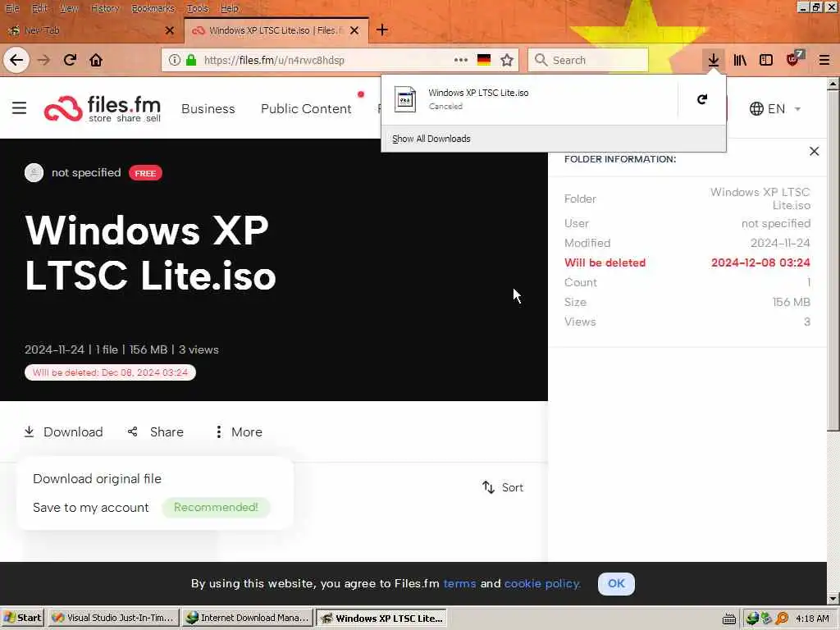Click the Will be deleted Dec 08 badge

pos(111,372)
